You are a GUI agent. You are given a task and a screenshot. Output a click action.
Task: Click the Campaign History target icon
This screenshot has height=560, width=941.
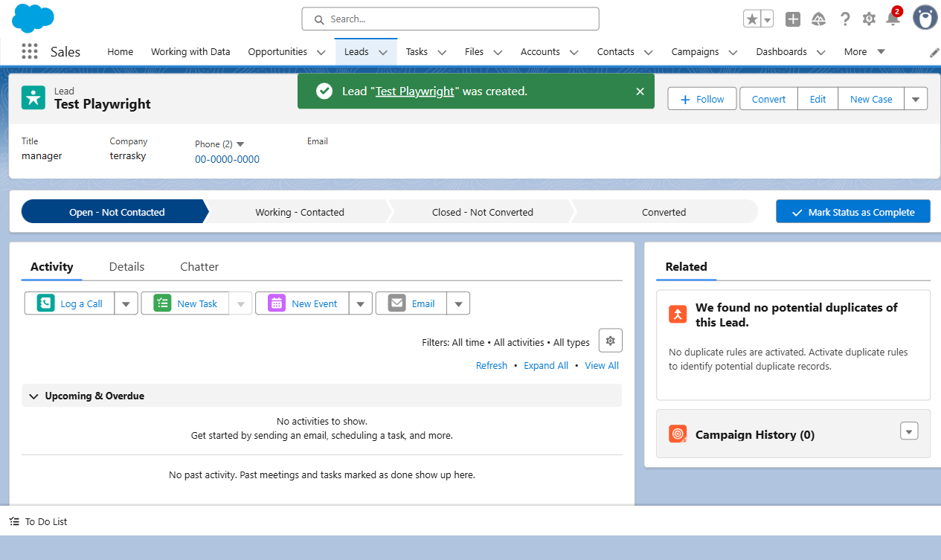pyautogui.click(x=678, y=434)
